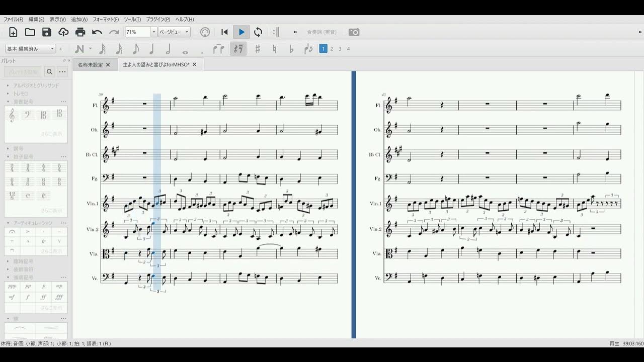Click the palette add button

(x=23, y=72)
